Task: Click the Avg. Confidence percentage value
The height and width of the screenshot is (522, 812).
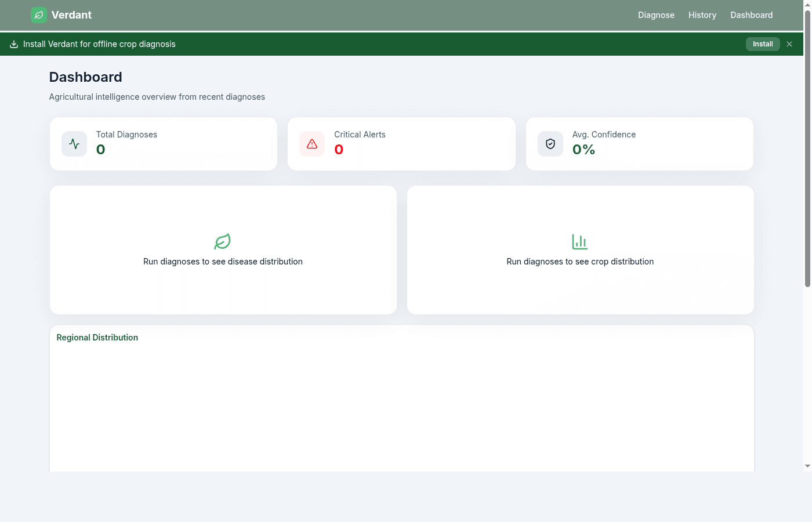Action: pos(583,150)
